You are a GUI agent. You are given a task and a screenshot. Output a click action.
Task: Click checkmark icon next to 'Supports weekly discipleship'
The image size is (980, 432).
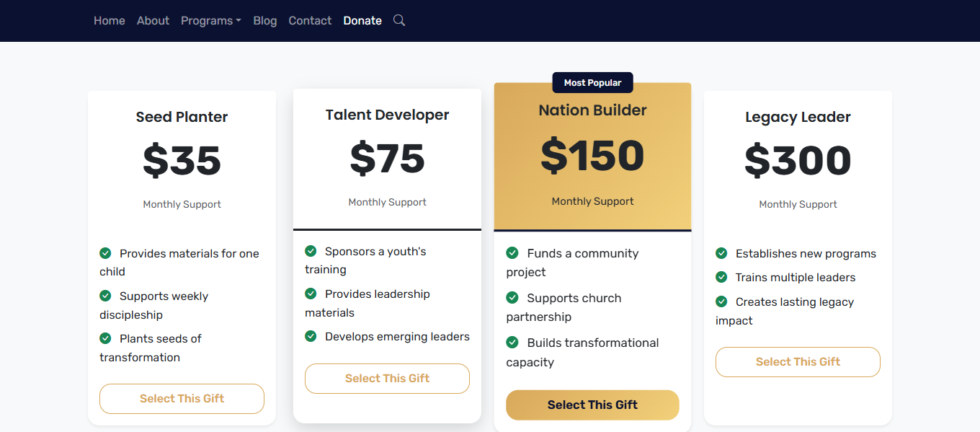(105, 296)
